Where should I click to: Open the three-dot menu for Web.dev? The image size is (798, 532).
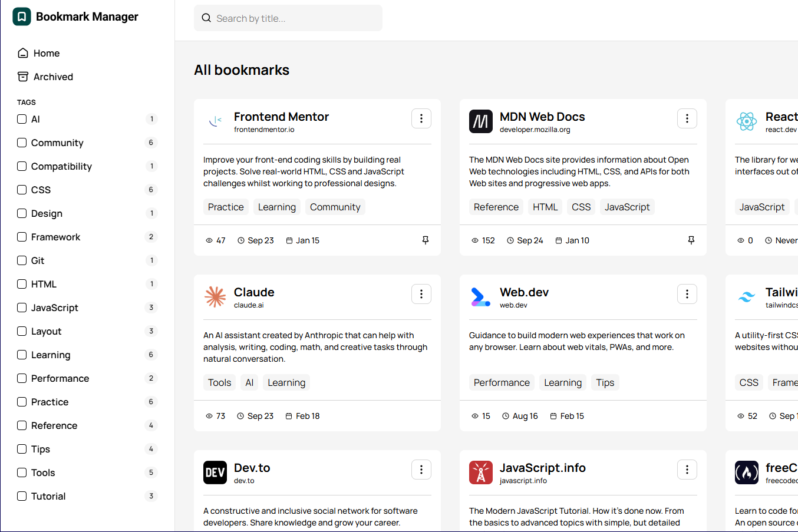pyautogui.click(x=687, y=293)
